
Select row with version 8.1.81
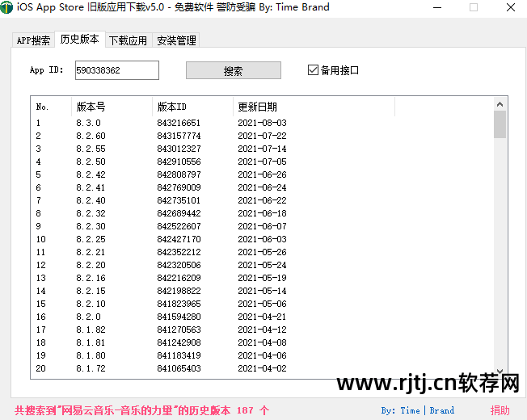[x=262, y=342]
